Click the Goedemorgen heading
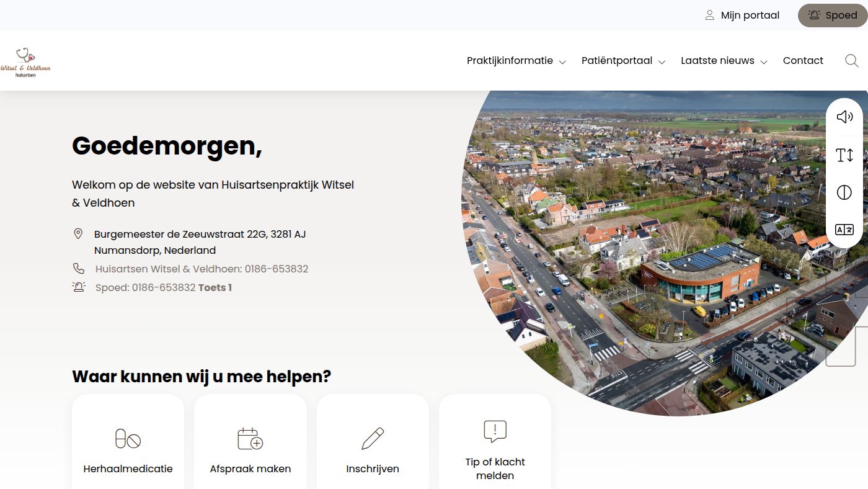Screen dimensions: 868x489 (167, 146)
